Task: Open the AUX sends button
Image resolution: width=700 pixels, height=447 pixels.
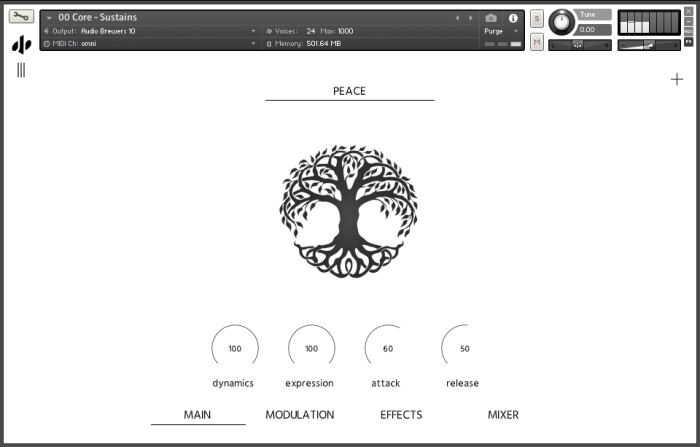Action: 689,32
